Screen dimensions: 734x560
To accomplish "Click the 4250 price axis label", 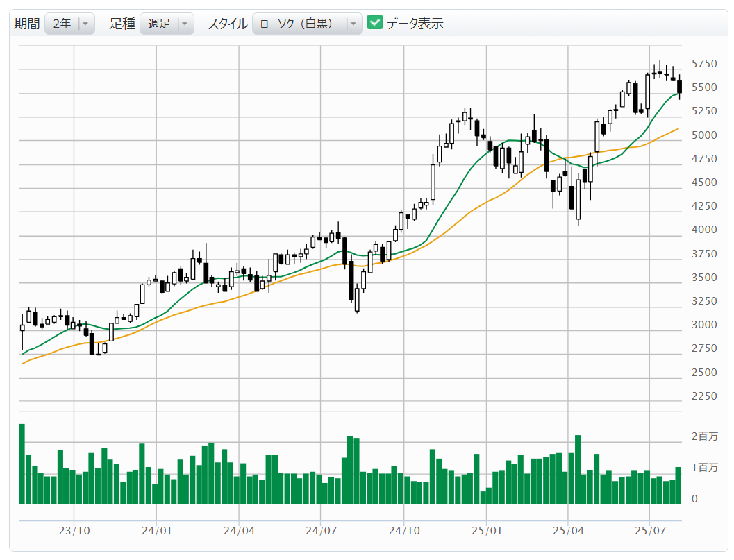I will click(x=704, y=206).
